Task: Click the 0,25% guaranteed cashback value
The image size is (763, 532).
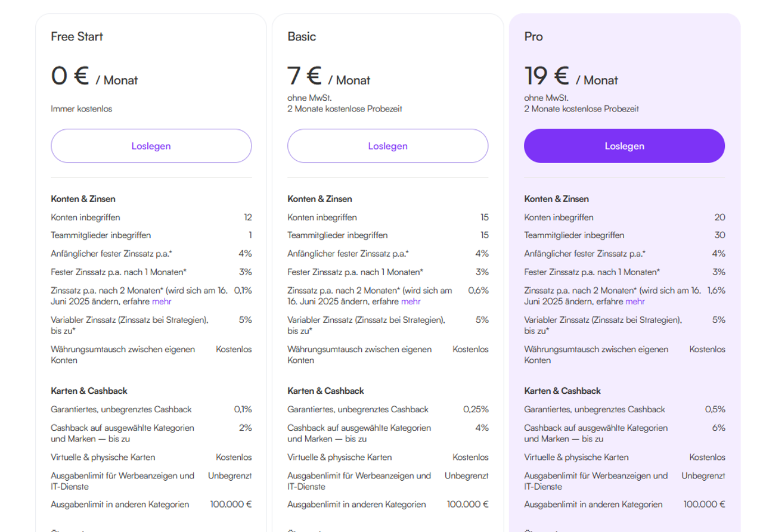Action: (476, 409)
